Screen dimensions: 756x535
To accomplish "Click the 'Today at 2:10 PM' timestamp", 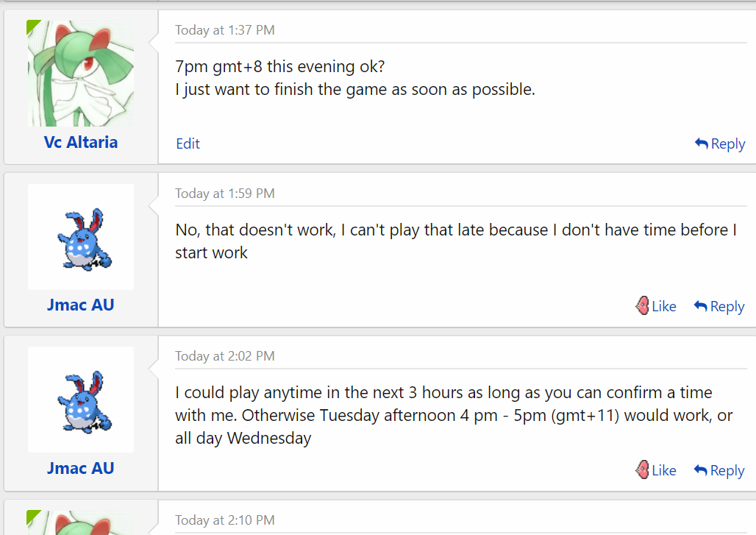I will pyautogui.click(x=225, y=520).
